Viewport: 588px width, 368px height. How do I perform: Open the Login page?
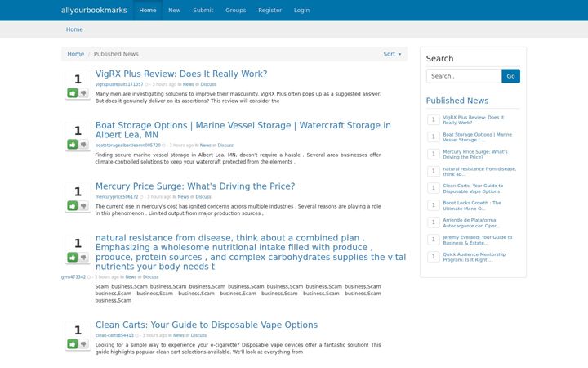tap(302, 10)
